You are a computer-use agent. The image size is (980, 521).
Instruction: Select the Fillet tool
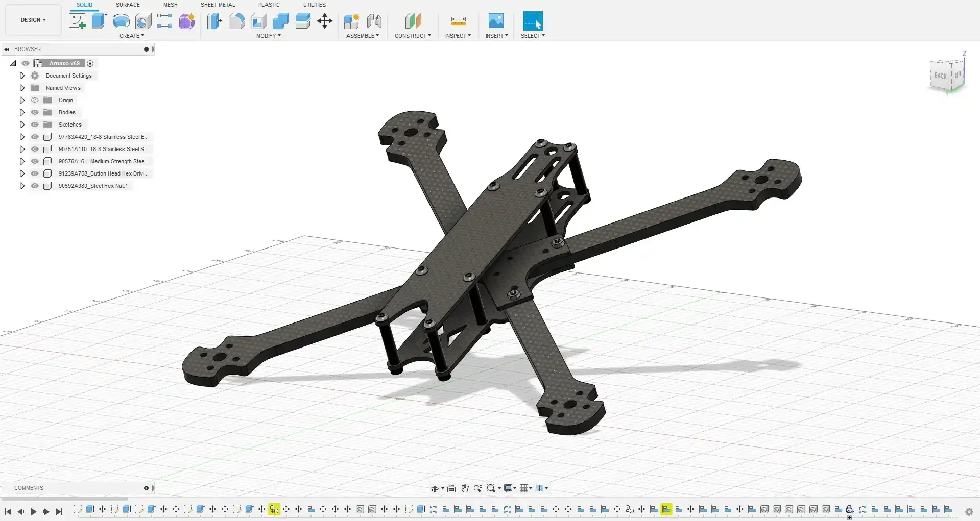point(236,21)
